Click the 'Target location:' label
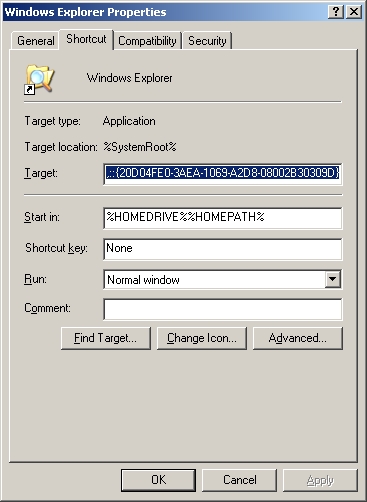Viewport: 367px width, 502px height. tap(61, 147)
